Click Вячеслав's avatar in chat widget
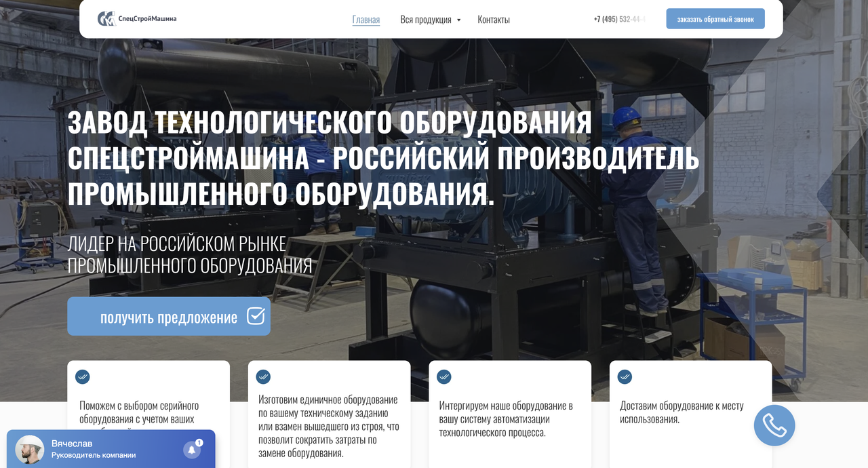 click(29, 449)
